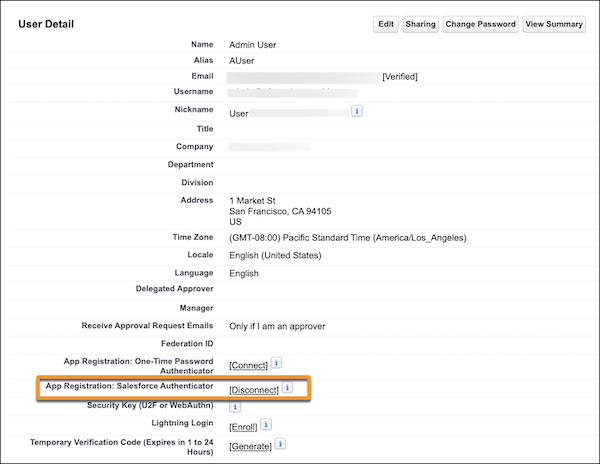
Task: Open the Sharing settings button
Action: (420, 24)
